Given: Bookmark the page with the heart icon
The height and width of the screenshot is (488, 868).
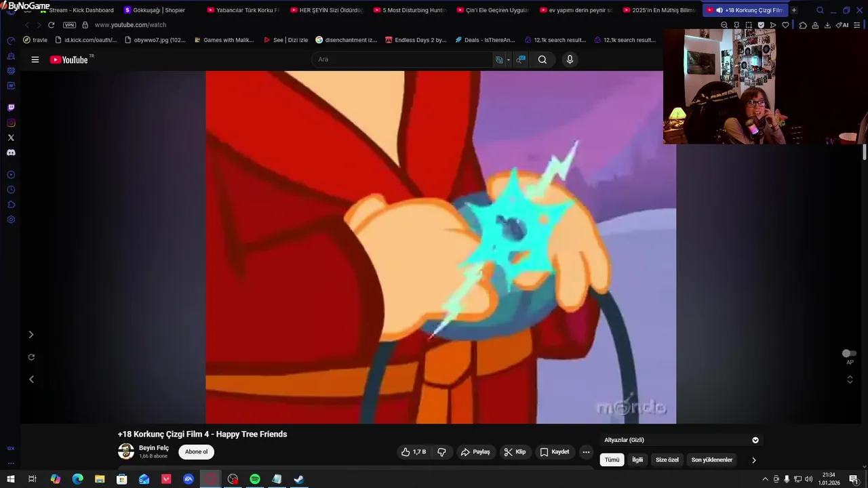Looking at the screenshot, I should 785,25.
